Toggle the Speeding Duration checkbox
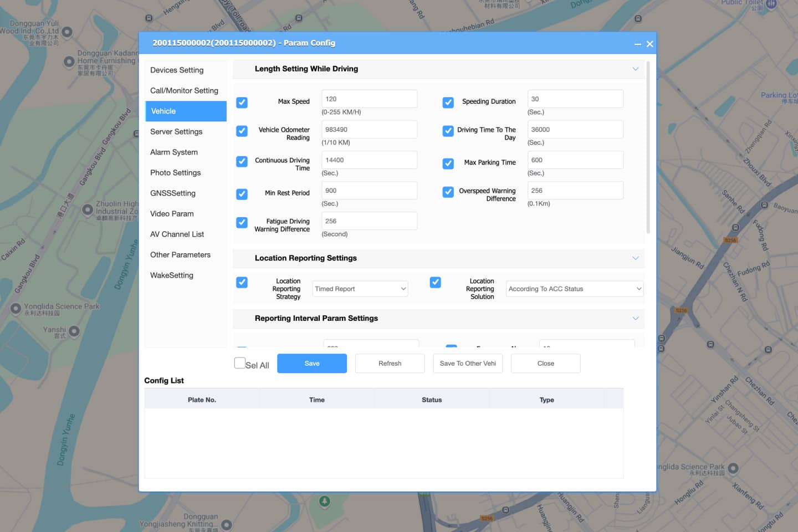 448,103
